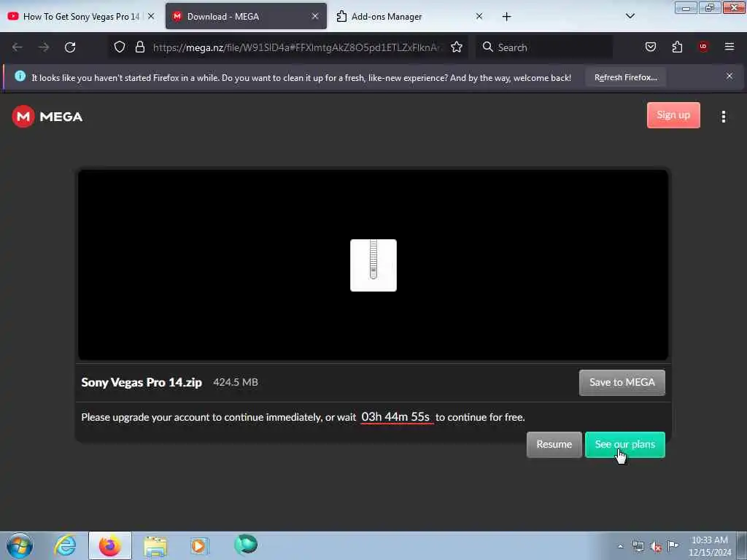Switch to Add-ons Manager tab

[410, 17]
